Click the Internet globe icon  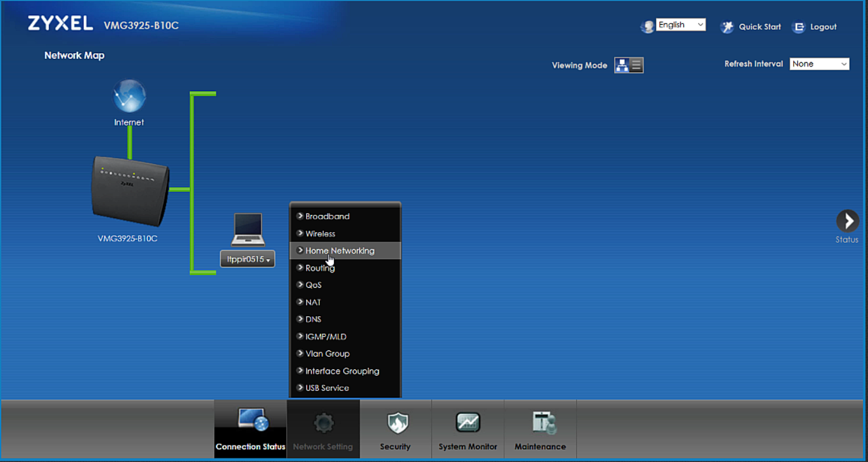pos(129,96)
